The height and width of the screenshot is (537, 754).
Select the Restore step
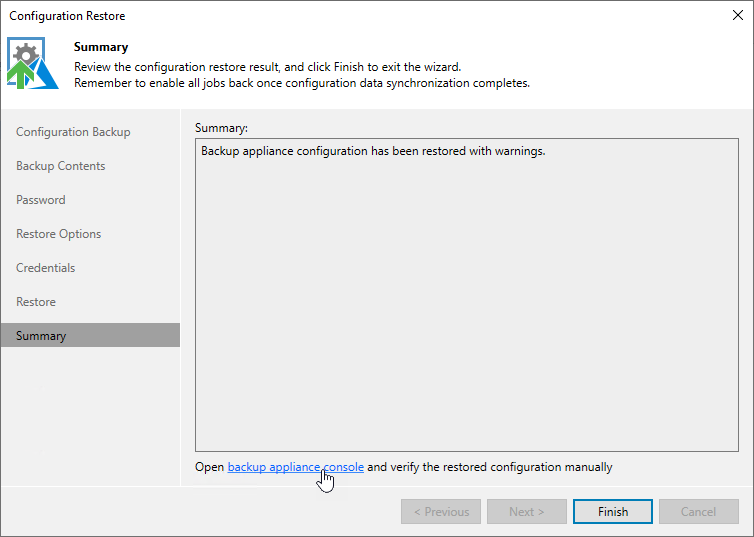coord(36,302)
